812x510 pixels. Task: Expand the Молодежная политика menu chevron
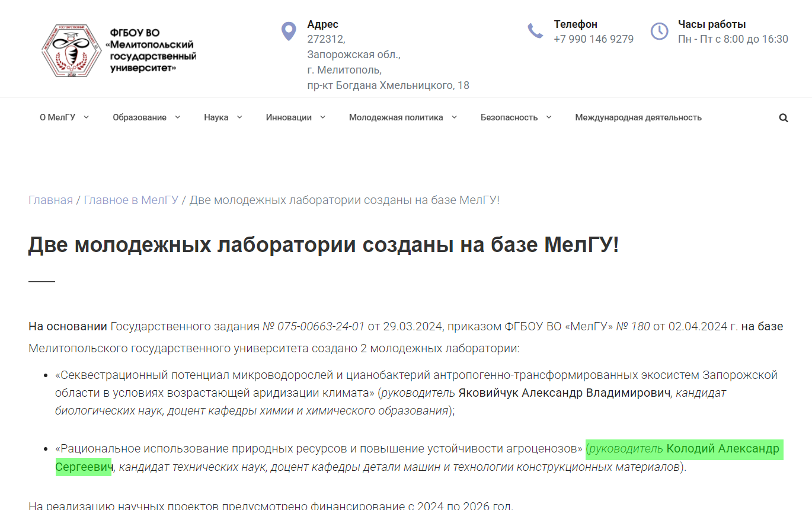click(x=455, y=117)
